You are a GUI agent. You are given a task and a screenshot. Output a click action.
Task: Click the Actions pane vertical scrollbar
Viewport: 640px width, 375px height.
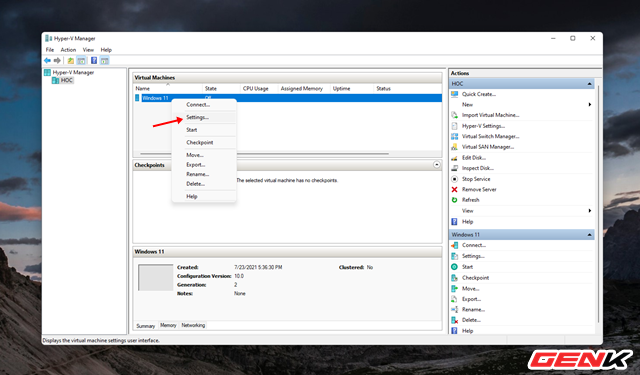click(598, 204)
